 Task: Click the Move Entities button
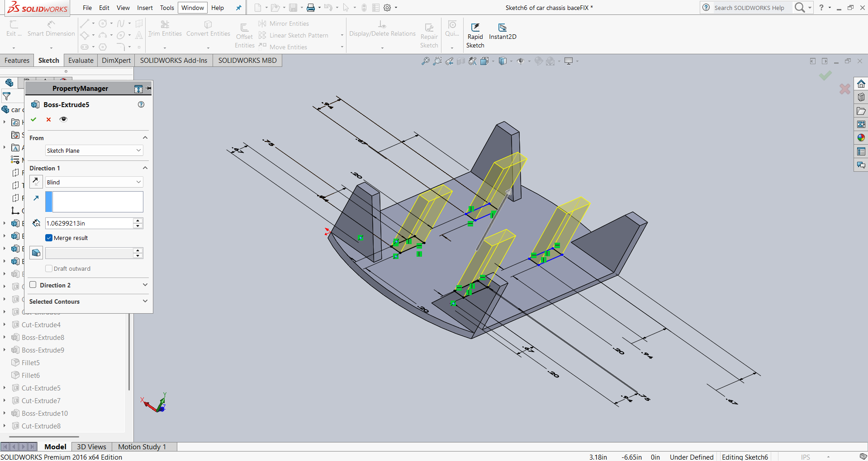click(x=283, y=47)
